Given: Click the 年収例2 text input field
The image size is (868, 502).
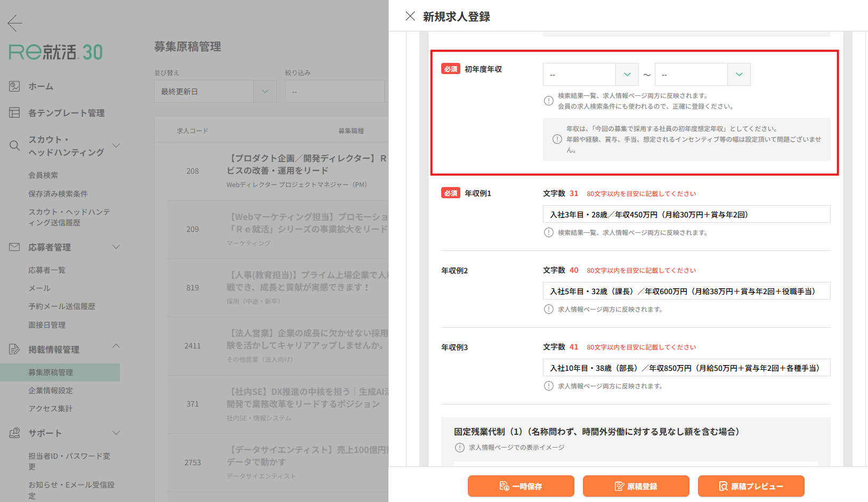Looking at the screenshot, I should (x=687, y=291).
